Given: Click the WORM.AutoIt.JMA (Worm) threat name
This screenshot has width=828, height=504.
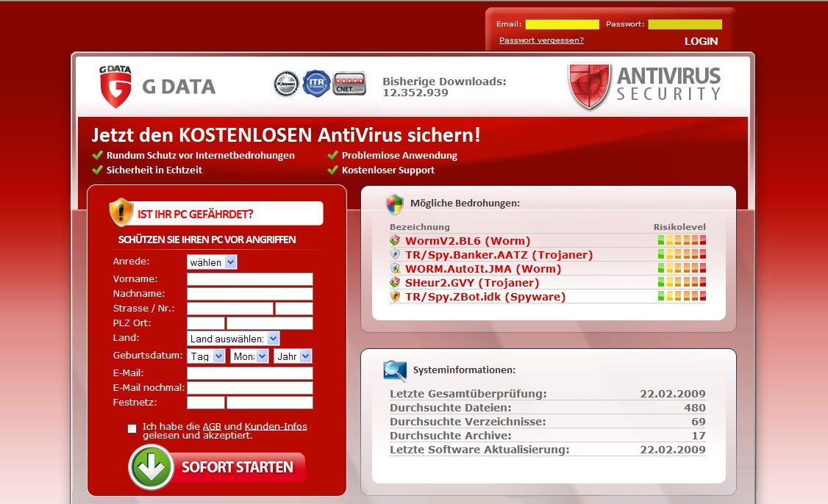Looking at the screenshot, I should pyautogui.click(x=483, y=269).
